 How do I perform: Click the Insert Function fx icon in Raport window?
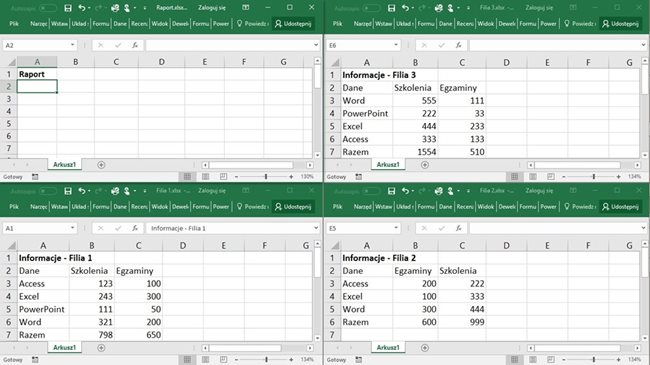click(135, 45)
